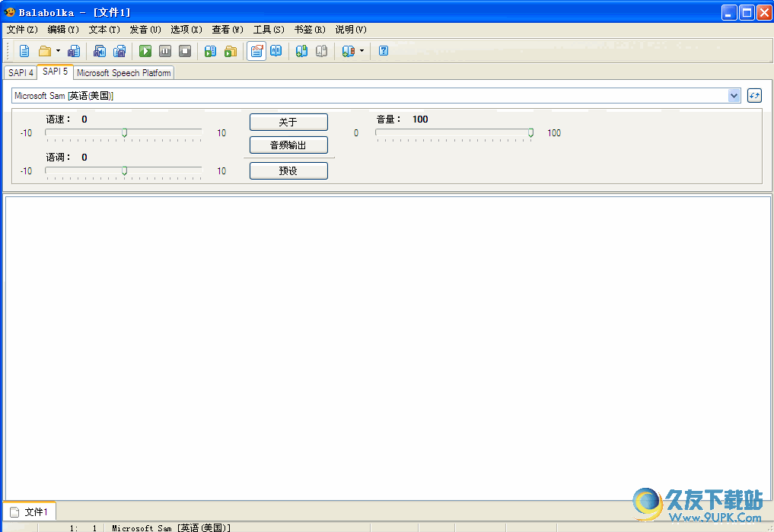Expand the bookmark icon dropdown arrow

click(362, 51)
